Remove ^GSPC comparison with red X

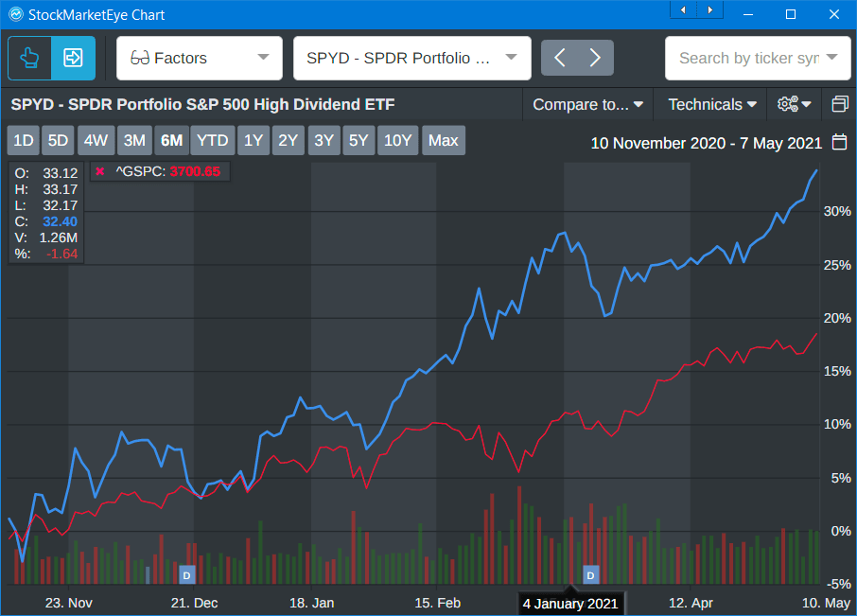tap(100, 171)
